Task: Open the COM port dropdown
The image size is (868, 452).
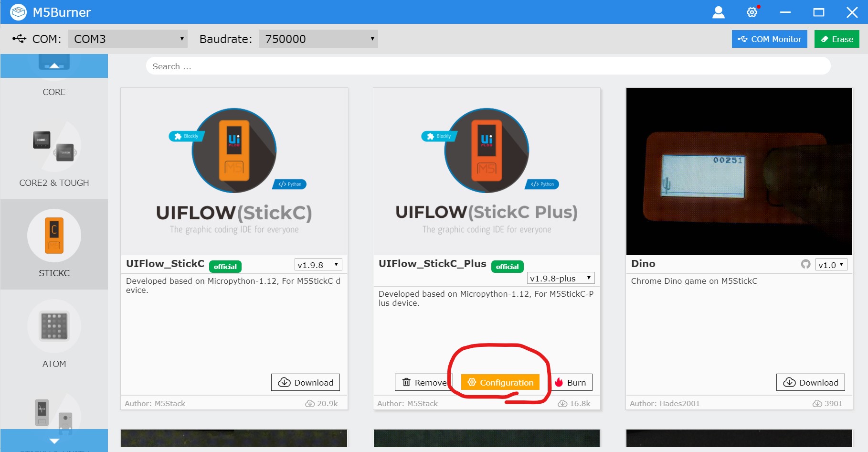Action: 128,39
